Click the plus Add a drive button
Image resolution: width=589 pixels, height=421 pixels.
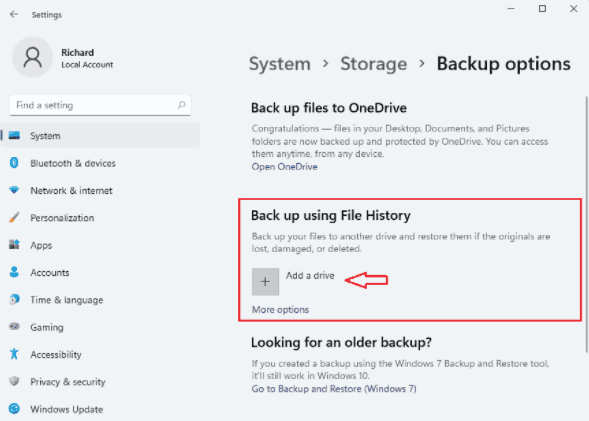tap(265, 282)
